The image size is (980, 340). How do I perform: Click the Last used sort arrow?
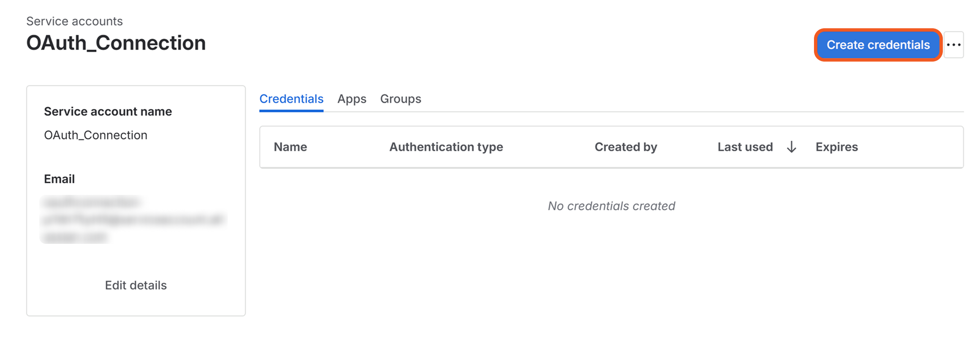point(791,147)
